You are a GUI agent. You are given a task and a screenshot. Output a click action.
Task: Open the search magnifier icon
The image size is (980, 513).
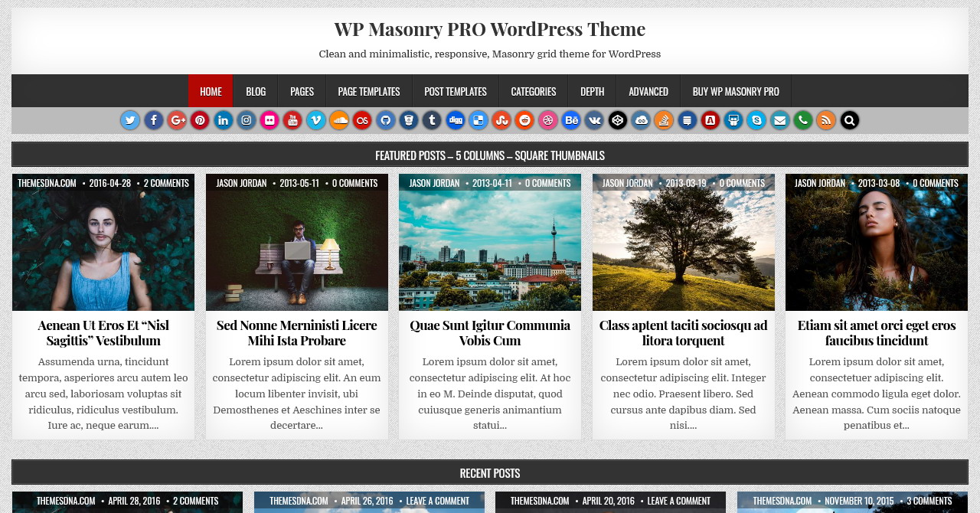[x=850, y=120]
